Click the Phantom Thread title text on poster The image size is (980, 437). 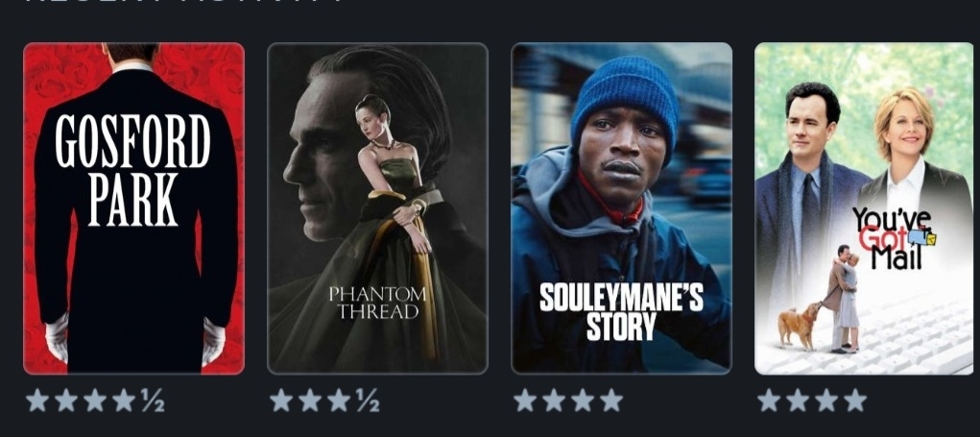[377, 302]
